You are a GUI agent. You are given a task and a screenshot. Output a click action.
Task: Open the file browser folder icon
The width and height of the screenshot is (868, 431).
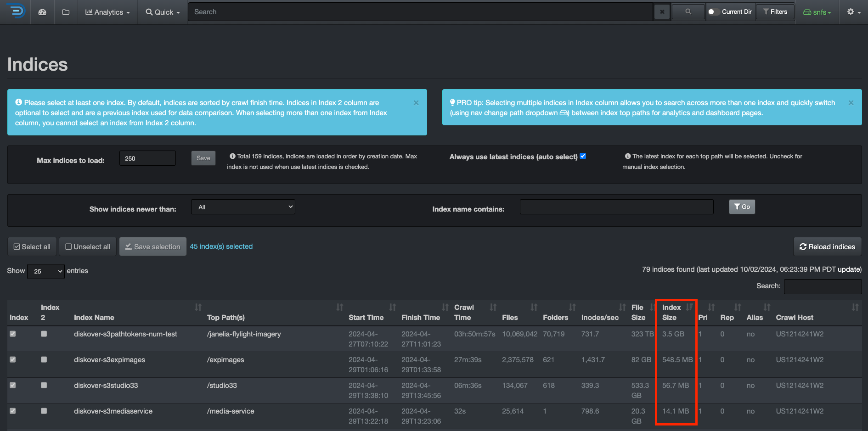[x=66, y=11]
